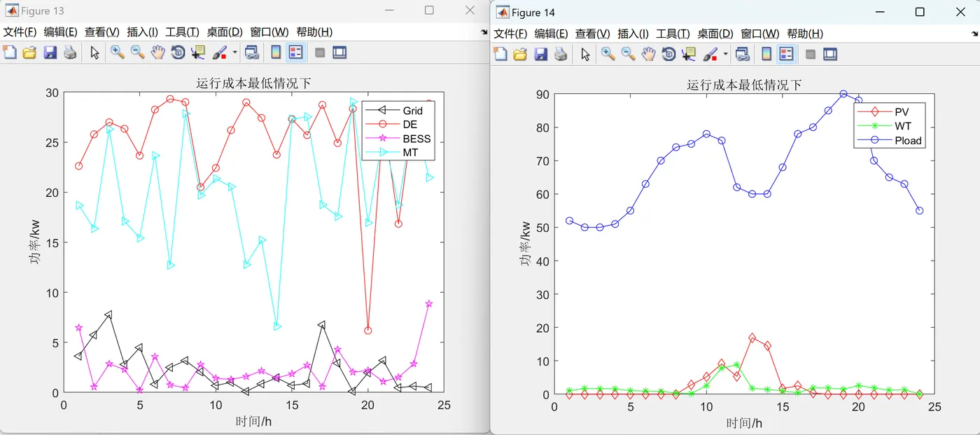Image resolution: width=980 pixels, height=435 pixels.
Task: Toggle Insert Colorbar in Figure 13 toolbar
Action: 276,53
